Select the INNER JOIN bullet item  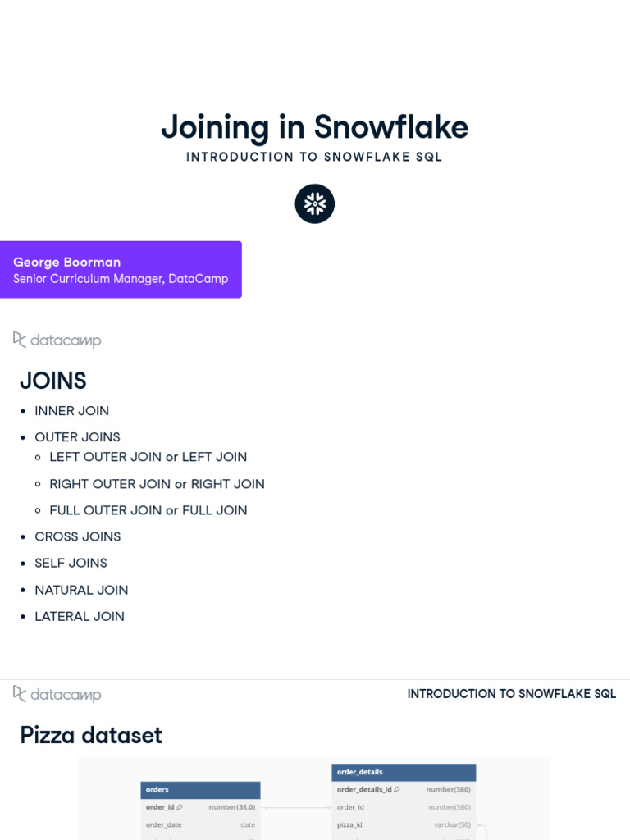point(72,411)
